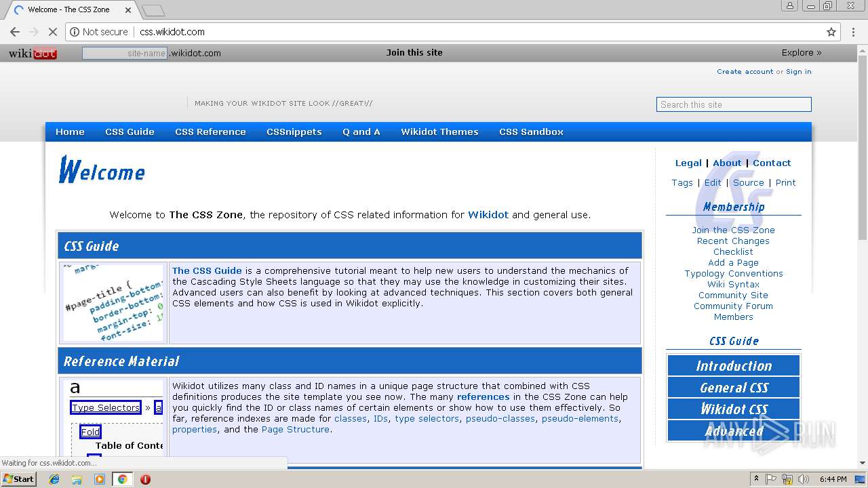The height and width of the screenshot is (488, 868).
Task: Click the About link
Action: point(727,163)
